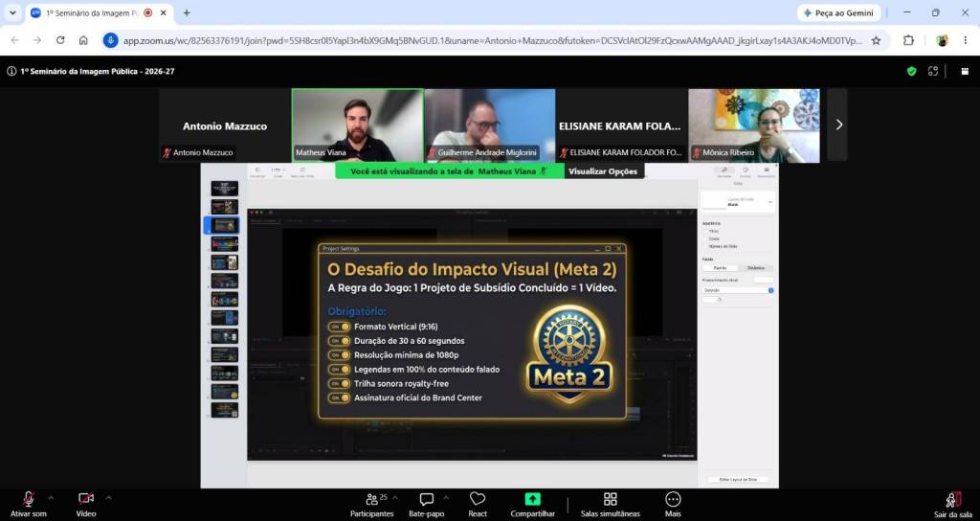The image size is (980, 521).
Task: Reload the browser page
Action: pyautogui.click(x=60, y=40)
